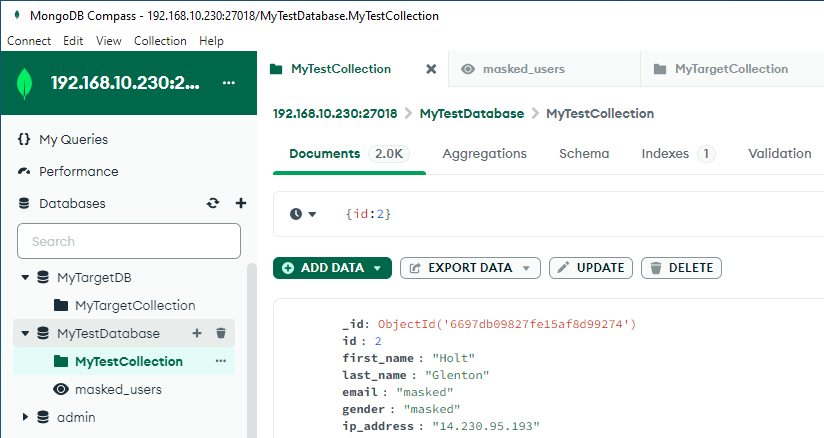Click the gender value "masked"
Image resolution: width=824 pixels, height=438 pixels.
pos(432,409)
